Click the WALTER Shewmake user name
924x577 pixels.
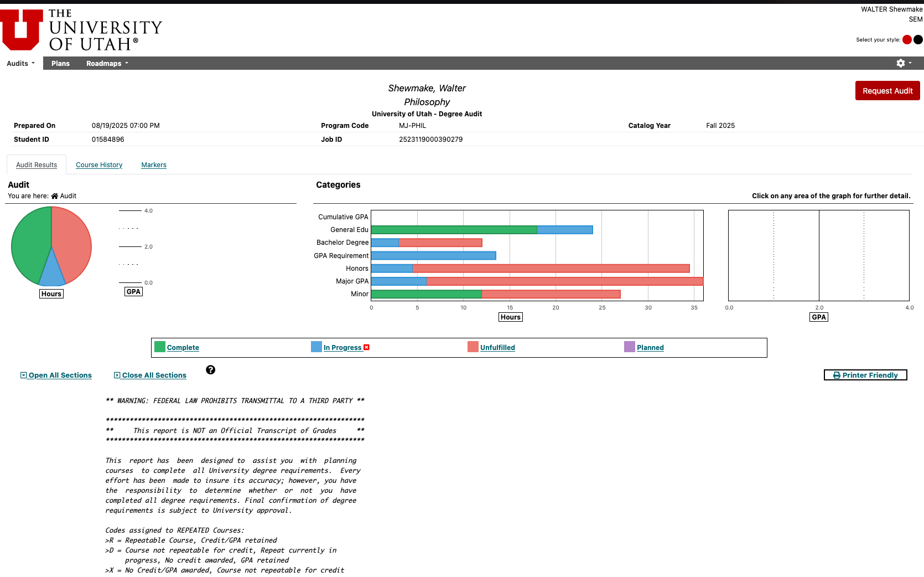tap(891, 9)
